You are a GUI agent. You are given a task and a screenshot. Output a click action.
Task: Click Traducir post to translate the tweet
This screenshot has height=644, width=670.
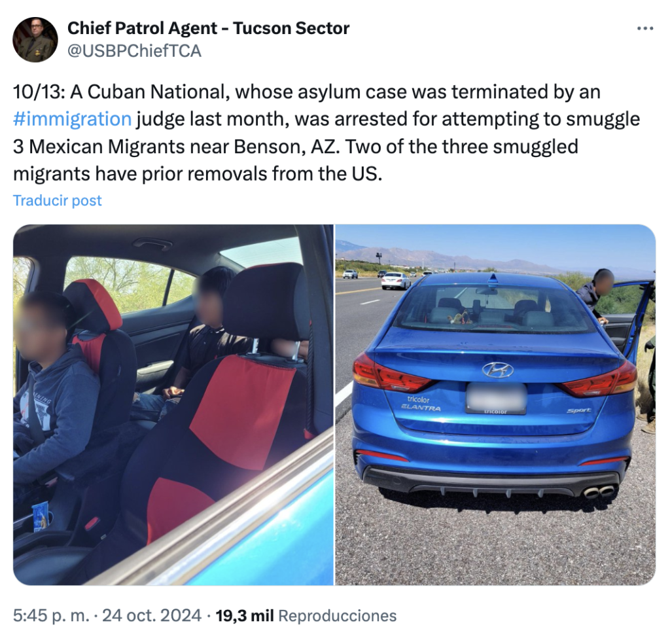(x=58, y=200)
